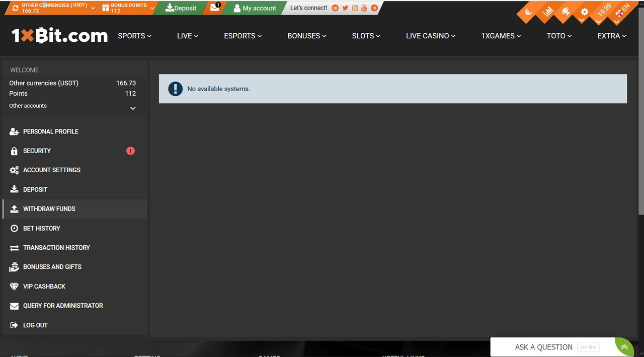Expand the Other accounts chevron
The image size is (644, 357).
pyautogui.click(x=133, y=108)
